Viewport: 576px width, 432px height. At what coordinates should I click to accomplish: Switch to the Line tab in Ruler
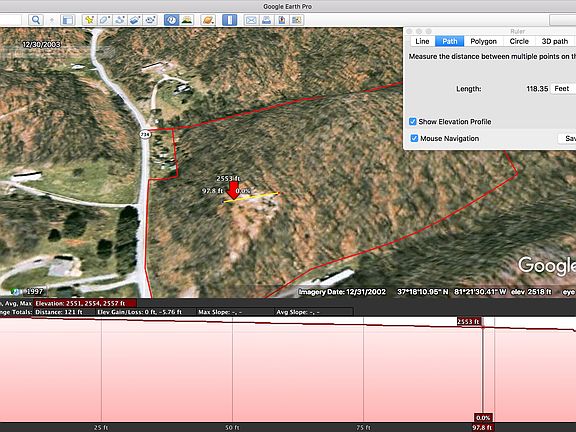coord(422,41)
